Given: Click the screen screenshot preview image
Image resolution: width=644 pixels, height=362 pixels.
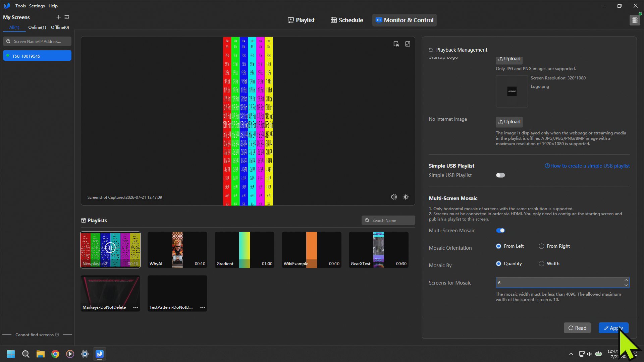Looking at the screenshot, I should [248, 121].
